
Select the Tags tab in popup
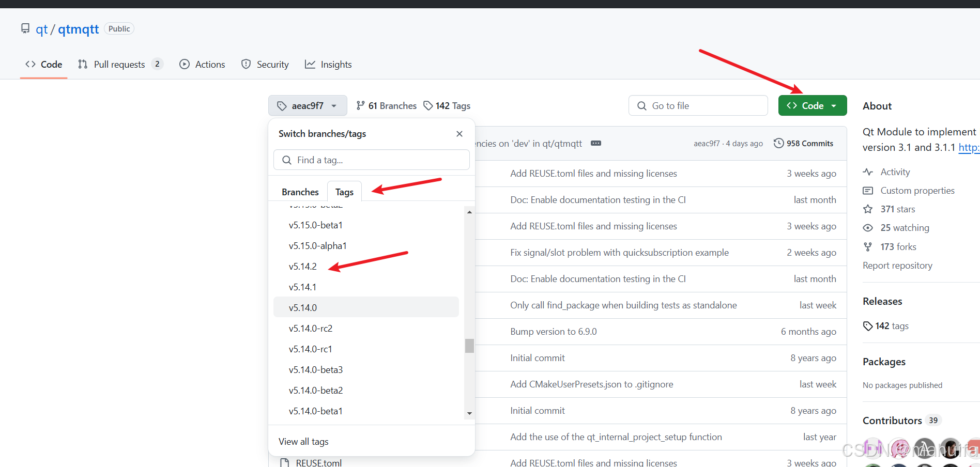[344, 192]
